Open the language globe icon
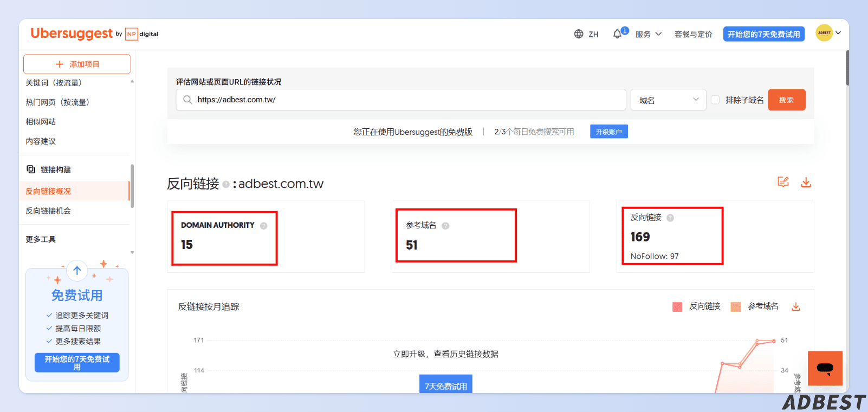Screen dimensions: 868x412 tap(579, 34)
